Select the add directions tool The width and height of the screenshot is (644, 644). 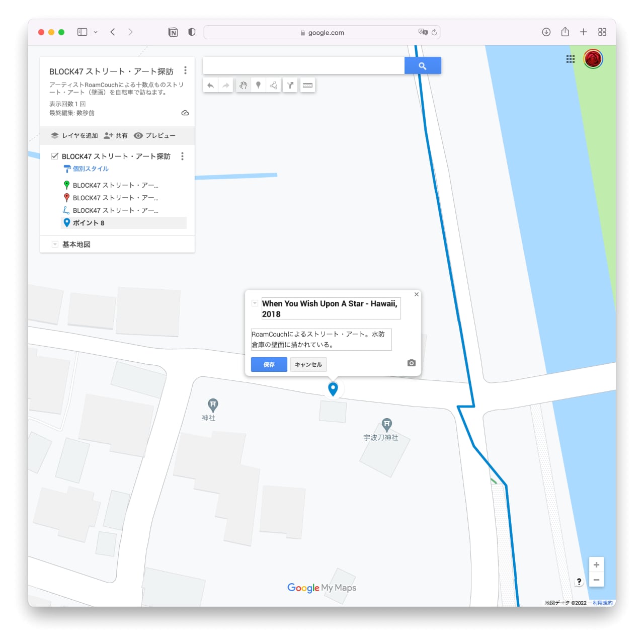click(x=290, y=86)
